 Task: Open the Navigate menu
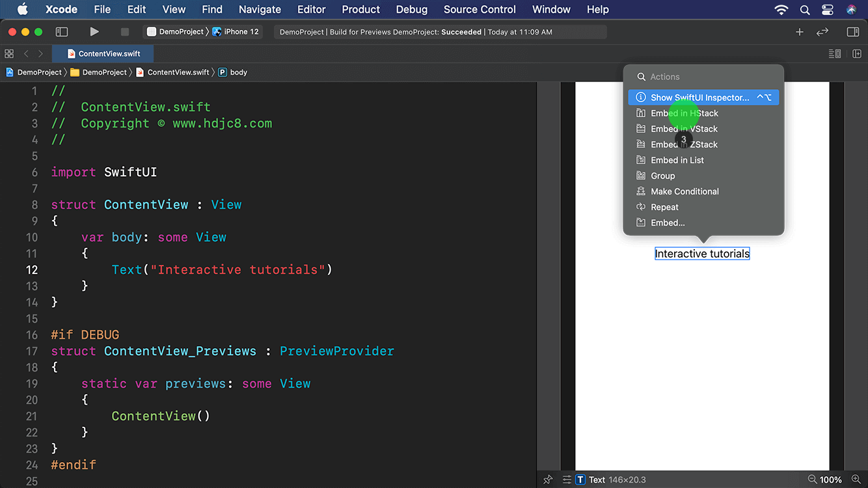tap(260, 9)
